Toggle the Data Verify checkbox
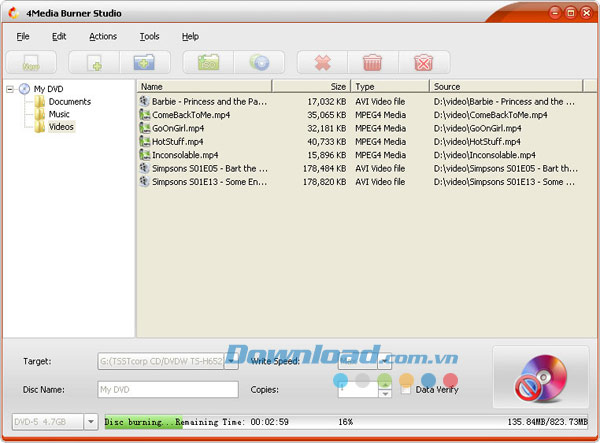 tap(406, 389)
